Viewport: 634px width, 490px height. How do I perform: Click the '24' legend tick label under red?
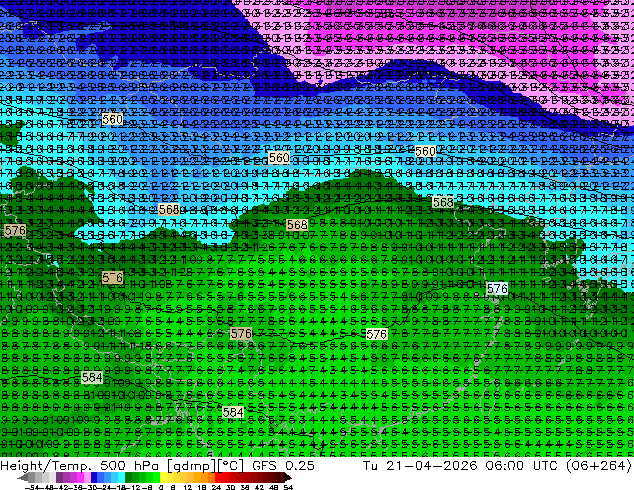(216, 487)
